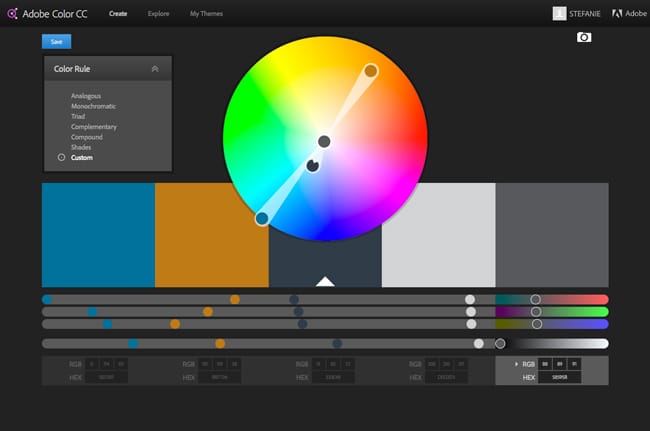Click the HEX field under the orange swatch
The width and height of the screenshot is (650, 431).
(x=220, y=377)
